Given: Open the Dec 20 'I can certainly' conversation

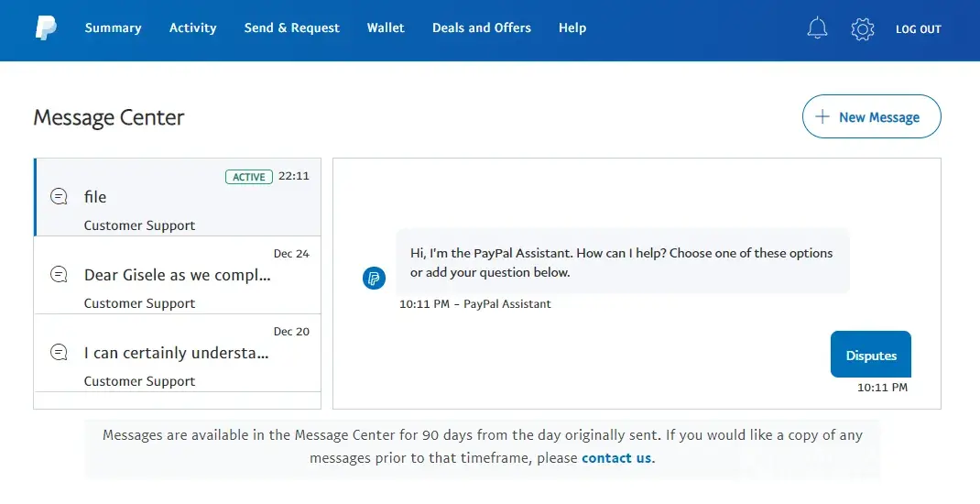Looking at the screenshot, I should point(178,353).
